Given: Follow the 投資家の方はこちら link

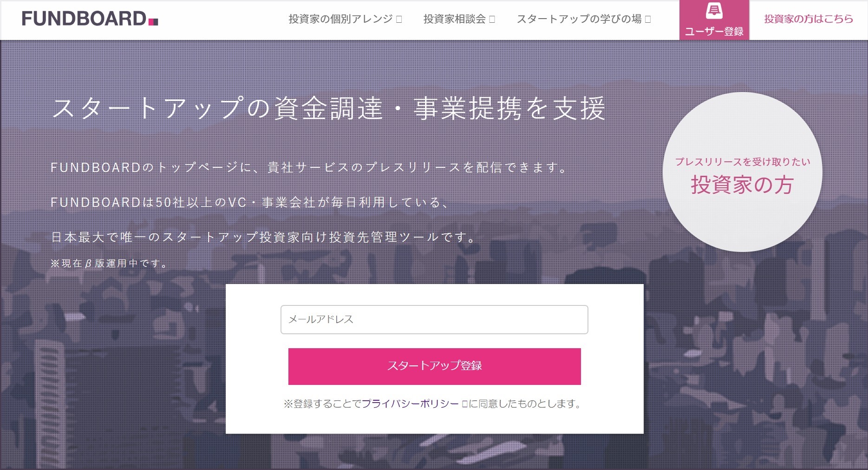Looking at the screenshot, I should 809,19.
